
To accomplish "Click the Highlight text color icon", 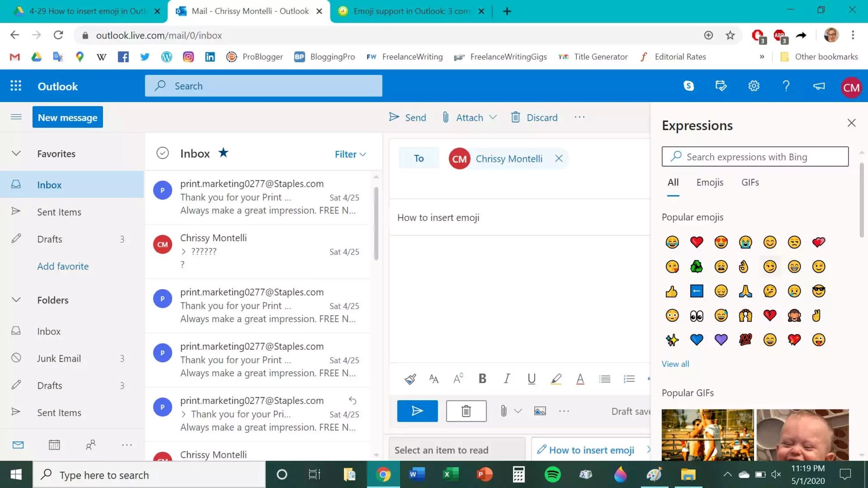I will tap(555, 378).
